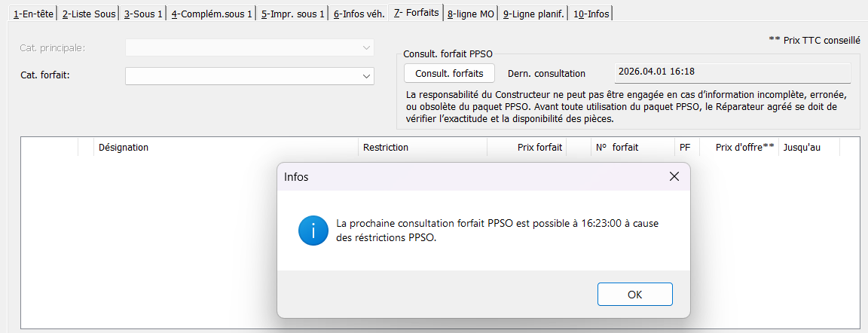Switch to the 10-Infos tab
The image size is (868, 333).
coord(591,14)
